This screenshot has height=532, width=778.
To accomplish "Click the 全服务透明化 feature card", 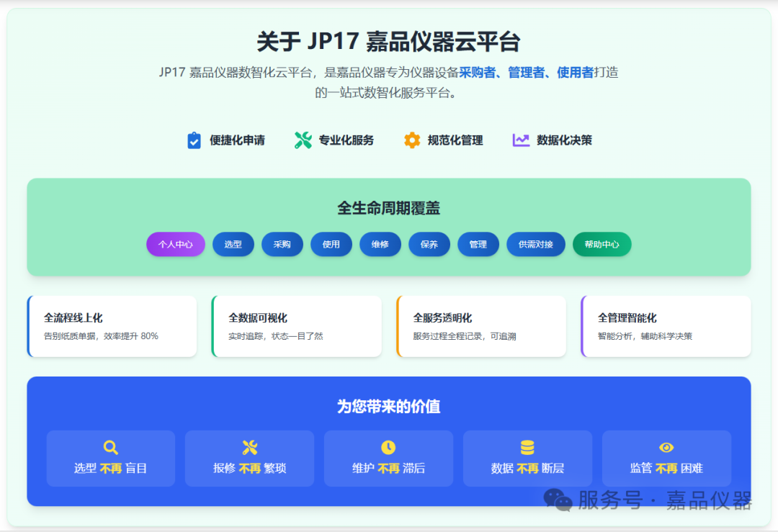I will (x=481, y=326).
